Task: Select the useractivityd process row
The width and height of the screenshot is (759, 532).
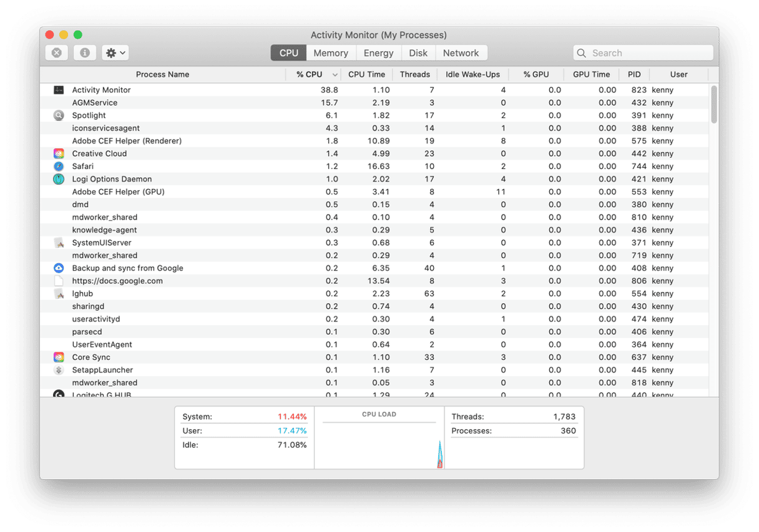Action: point(375,319)
